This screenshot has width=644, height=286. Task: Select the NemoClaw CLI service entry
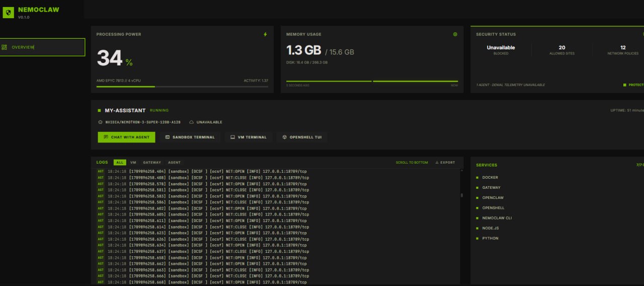(x=497, y=218)
